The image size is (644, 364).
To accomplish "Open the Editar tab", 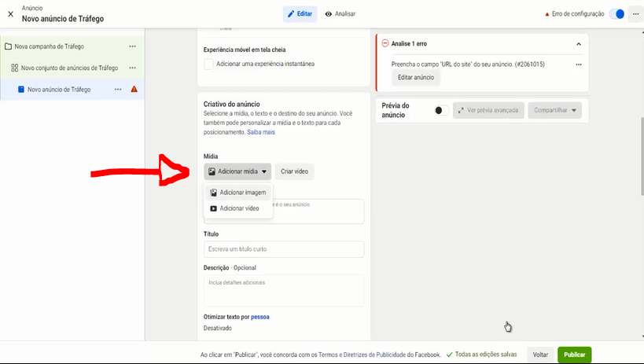I will coord(300,14).
